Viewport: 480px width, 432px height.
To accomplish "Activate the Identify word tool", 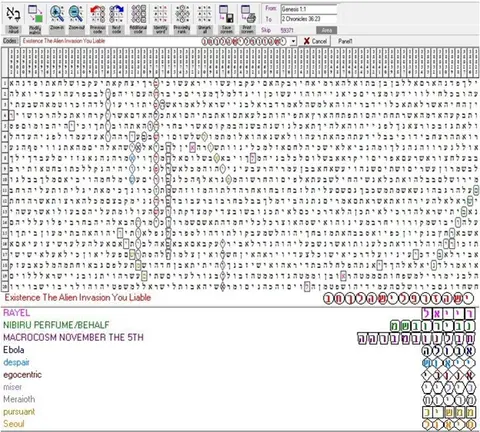I will pyautogui.click(x=160, y=14).
